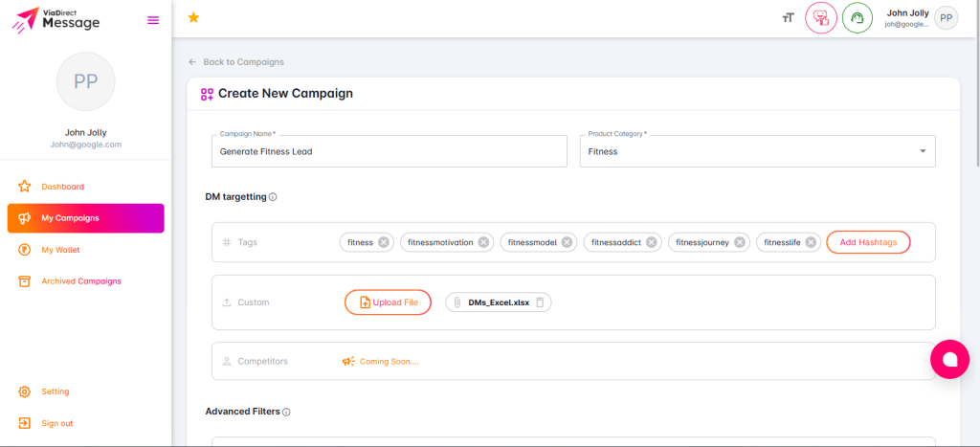980x447 pixels.
Task: Click the ViaDirect Message logo
Action: click(x=56, y=19)
